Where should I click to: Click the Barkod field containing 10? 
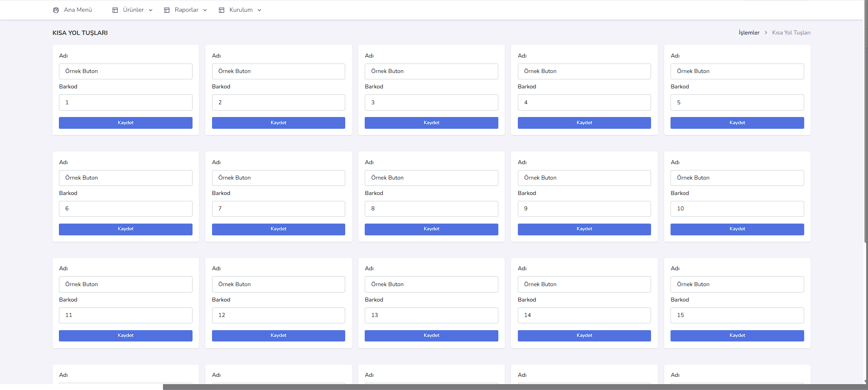pyautogui.click(x=737, y=209)
